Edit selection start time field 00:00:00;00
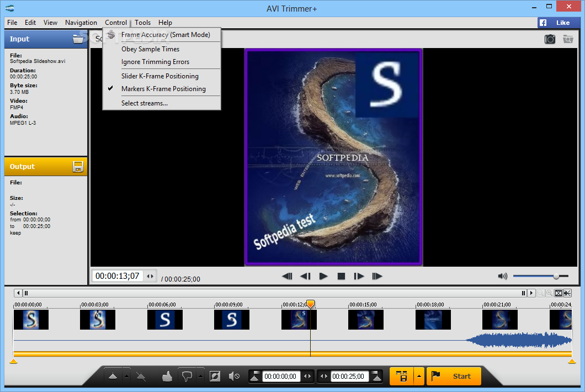Screen dimensions: 585x392 tap(280, 377)
